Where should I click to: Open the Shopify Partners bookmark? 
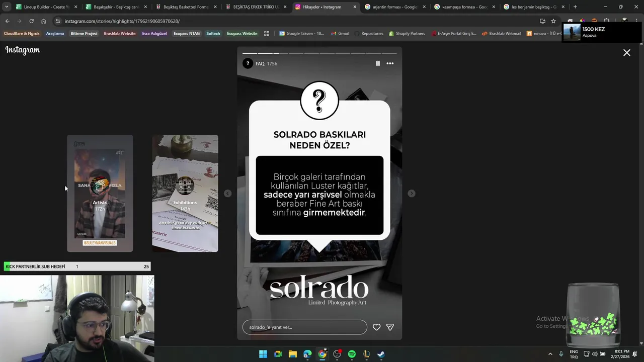(x=407, y=34)
